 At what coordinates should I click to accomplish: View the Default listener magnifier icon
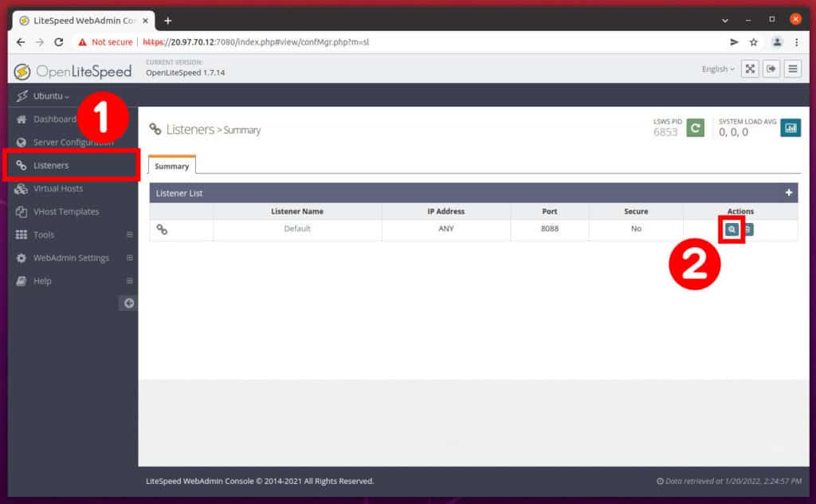pos(732,229)
